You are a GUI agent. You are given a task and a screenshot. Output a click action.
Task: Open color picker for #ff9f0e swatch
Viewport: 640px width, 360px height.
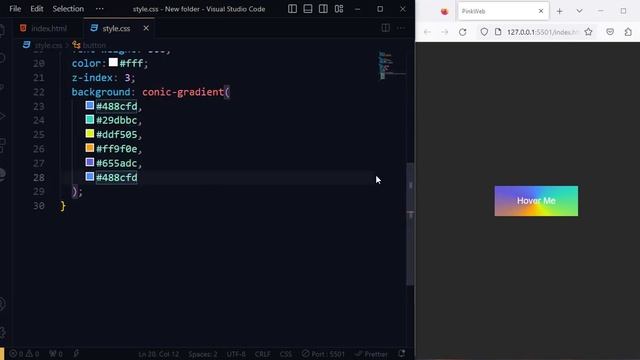click(x=90, y=148)
